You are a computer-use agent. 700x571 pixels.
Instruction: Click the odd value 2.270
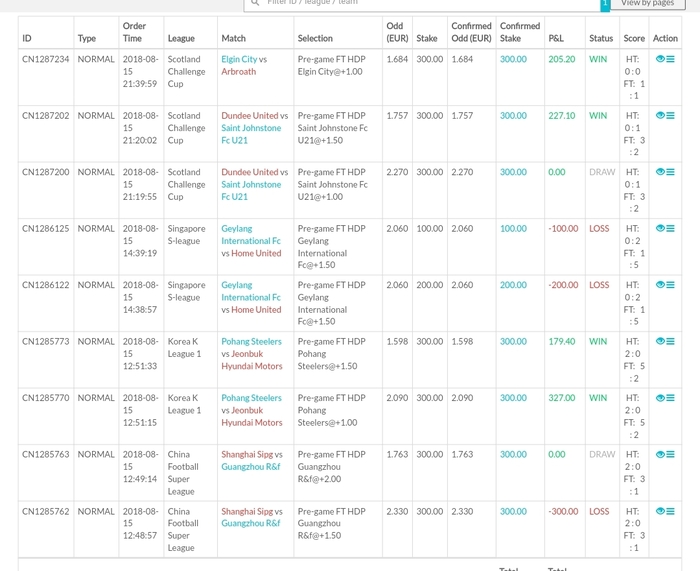(x=397, y=172)
